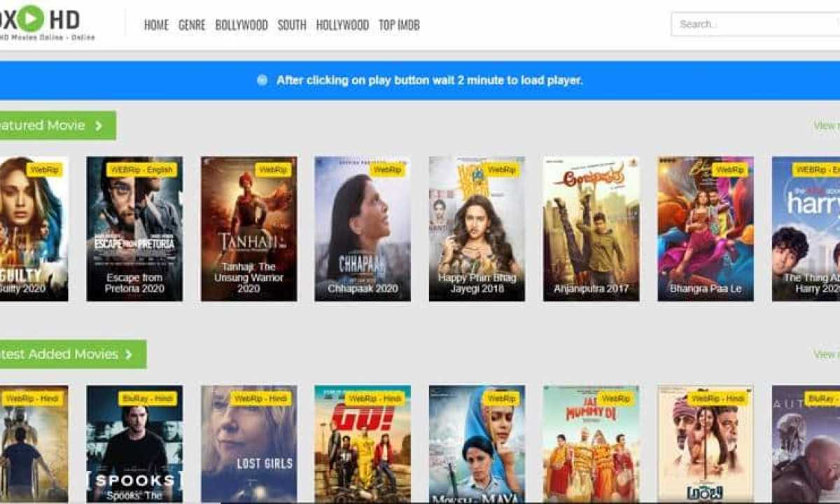Open the GENRE menu
Image resolution: width=840 pixels, height=504 pixels.
pos(192,25)
